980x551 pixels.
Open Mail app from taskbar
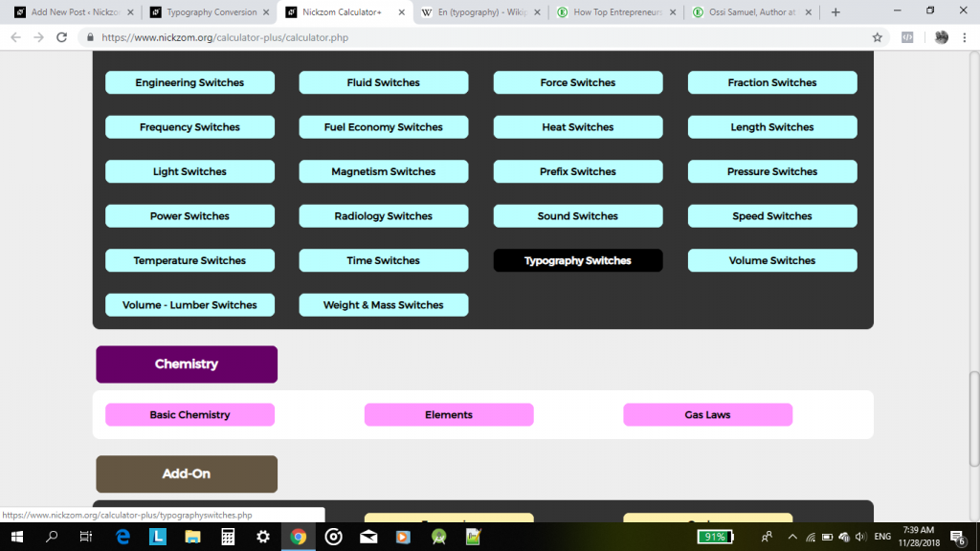tap(368, 537)
